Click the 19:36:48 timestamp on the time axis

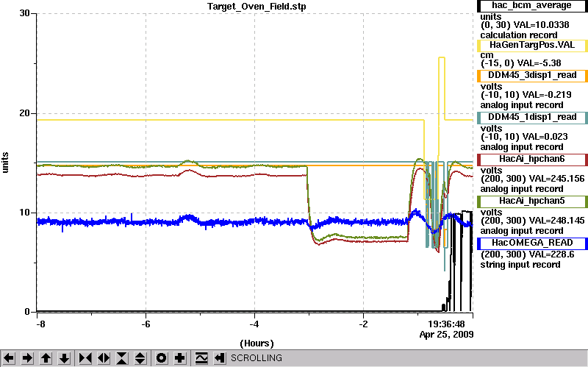pos(446,324)
